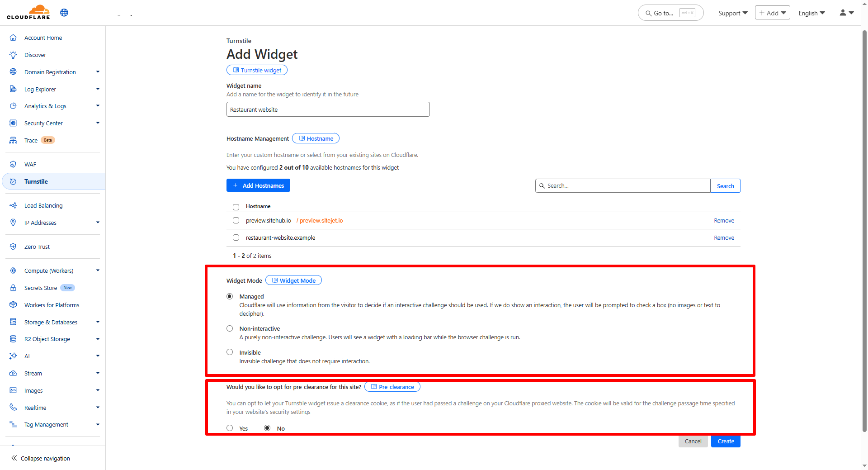Check the preview.sitehub.io hostname checkbox
The width and height of the screenshot is (868, 470).
pos(236,220)
